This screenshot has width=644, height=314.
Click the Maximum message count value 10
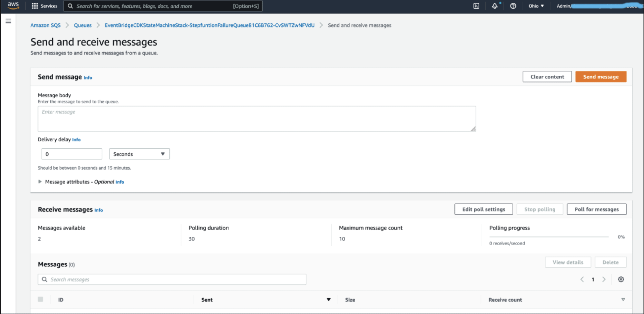coord(342,239)
